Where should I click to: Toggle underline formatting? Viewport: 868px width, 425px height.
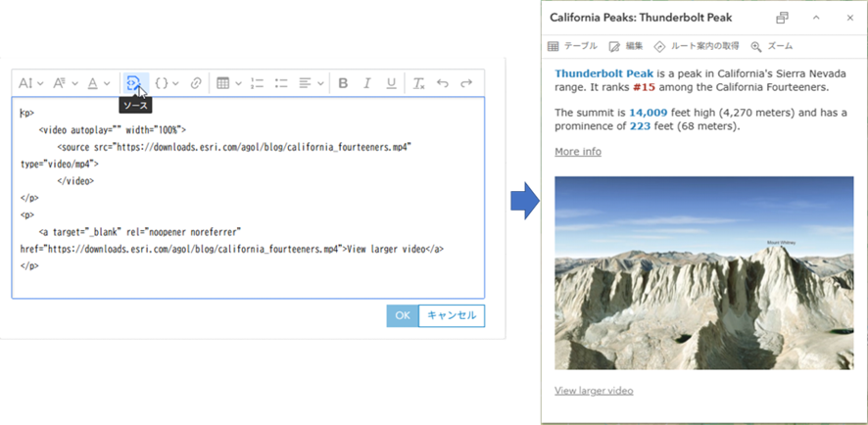pyautogui.click(x=391, y=83)
